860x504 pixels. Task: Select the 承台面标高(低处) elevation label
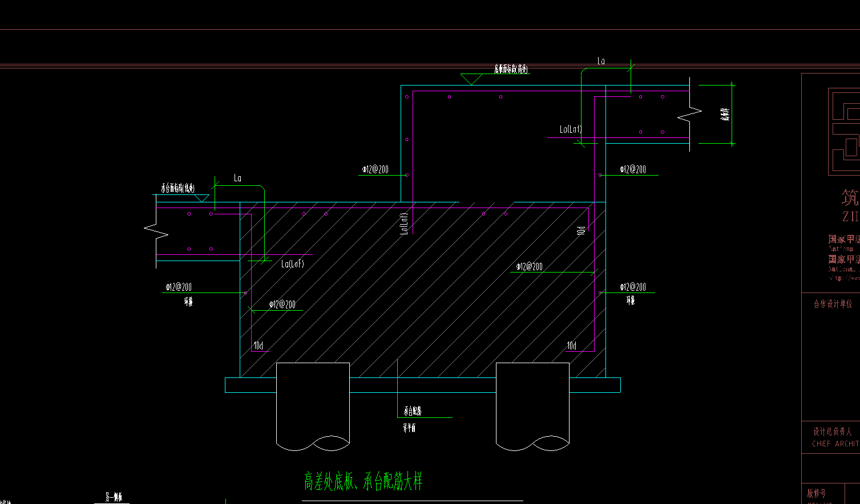pos(177,188)
